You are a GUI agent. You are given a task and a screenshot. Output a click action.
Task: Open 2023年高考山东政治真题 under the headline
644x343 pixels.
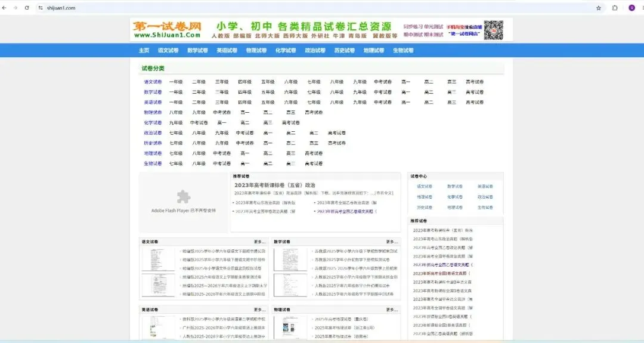click(265, 202)
